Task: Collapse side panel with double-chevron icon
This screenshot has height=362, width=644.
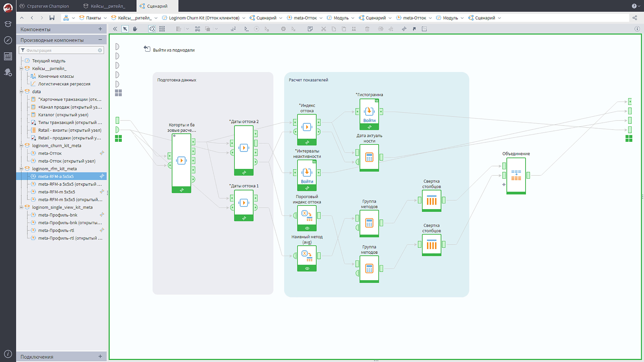Action: click(115, 29)
